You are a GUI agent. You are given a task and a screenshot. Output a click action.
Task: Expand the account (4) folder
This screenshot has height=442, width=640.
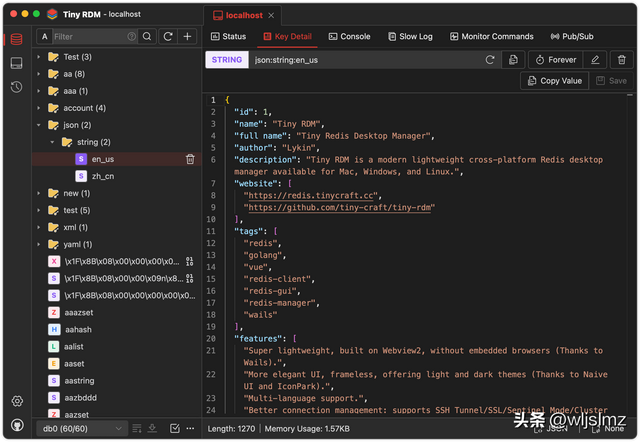39,108
